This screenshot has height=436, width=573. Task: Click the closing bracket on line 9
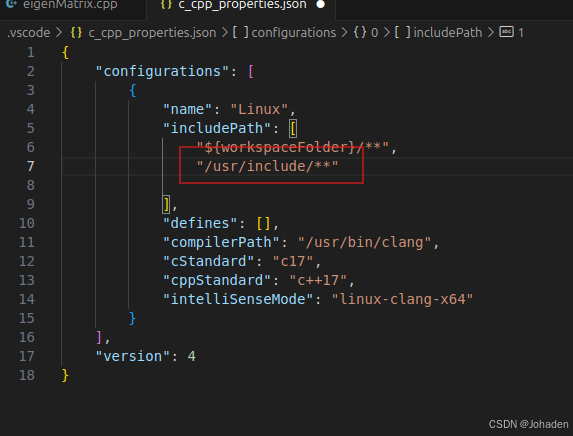166,204
